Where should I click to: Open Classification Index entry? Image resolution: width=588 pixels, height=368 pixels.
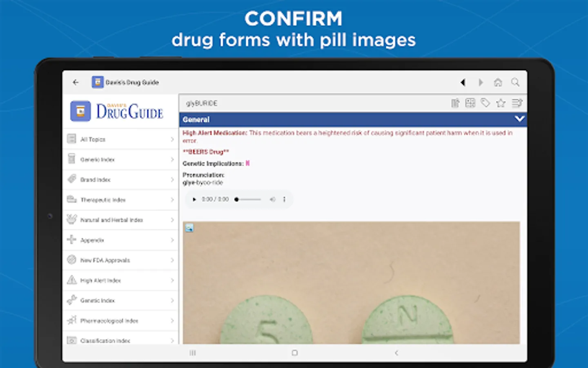click(x=121, y=339)
